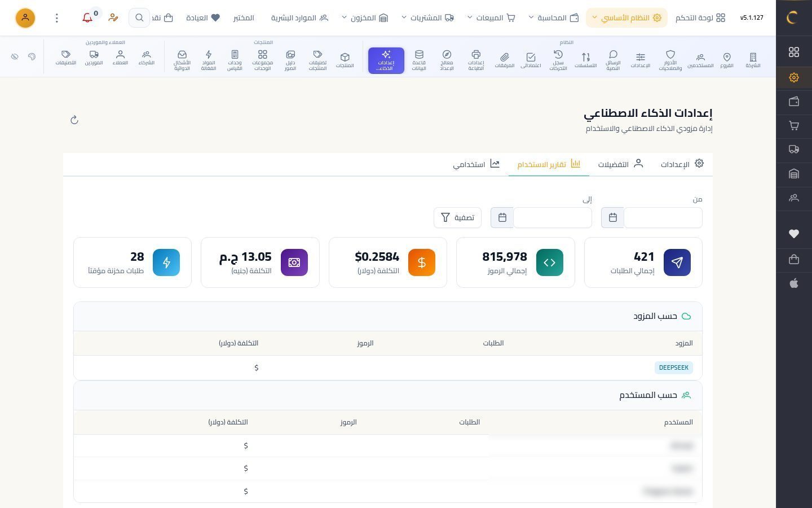Viewport: 812px width, 508px height.
Task: Open the three-dots more options menu
Action: pos(56,18)
